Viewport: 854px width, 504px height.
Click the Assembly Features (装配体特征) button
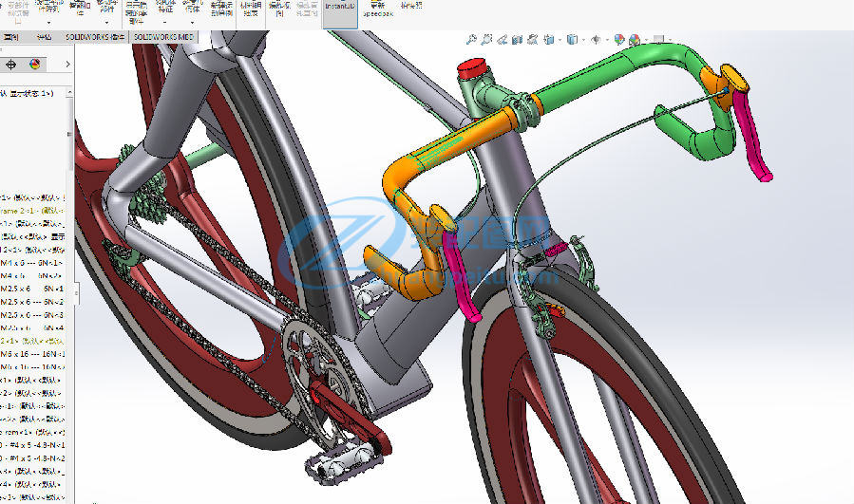pos(165,7)
